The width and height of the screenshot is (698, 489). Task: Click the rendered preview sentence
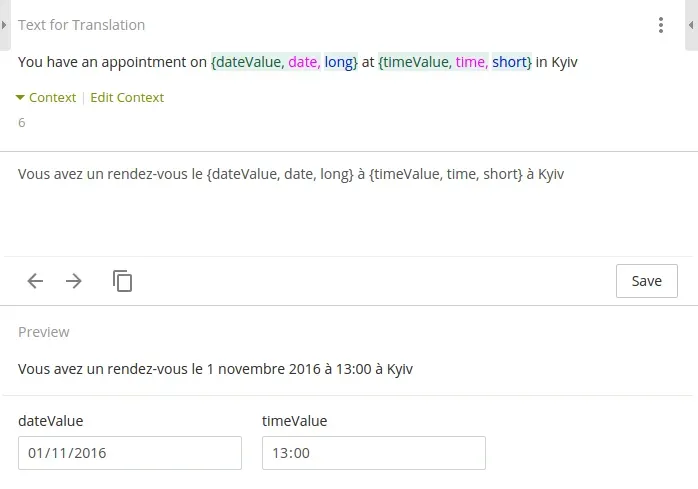click(x=215, y=369)
